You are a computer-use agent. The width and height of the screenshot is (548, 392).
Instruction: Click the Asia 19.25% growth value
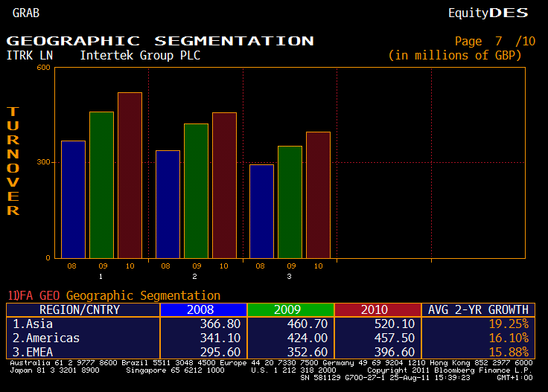509,324
